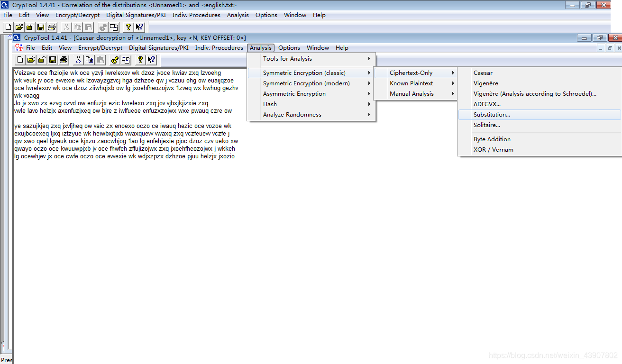Click Open file icon in Correlation window toolbar

point(19,27)
